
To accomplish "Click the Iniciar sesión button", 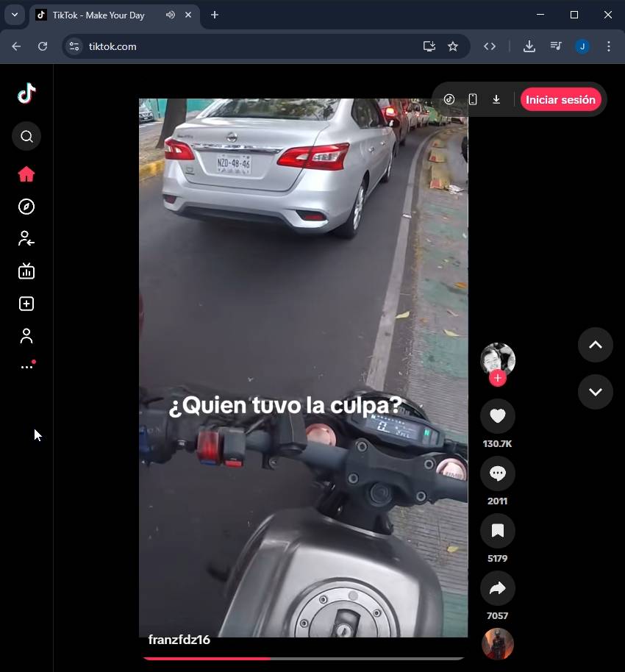I will (560, 100).
